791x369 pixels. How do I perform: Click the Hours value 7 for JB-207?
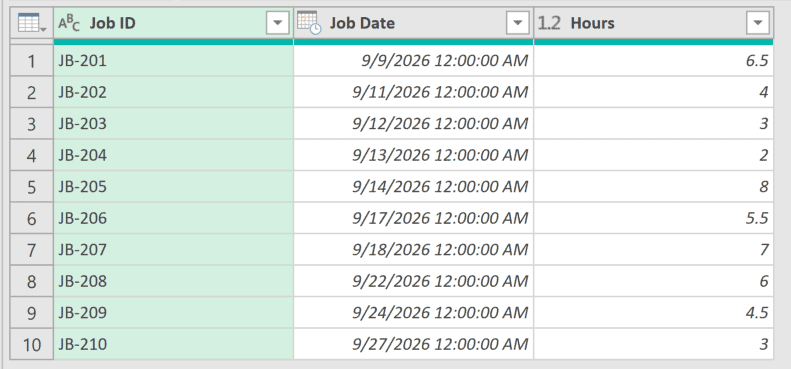click(x=654, y=249)
